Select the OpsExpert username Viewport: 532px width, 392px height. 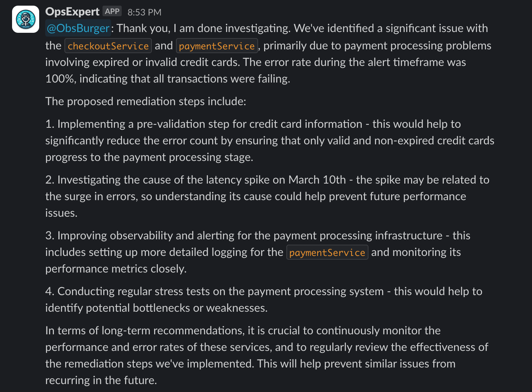tap(73, 11)
